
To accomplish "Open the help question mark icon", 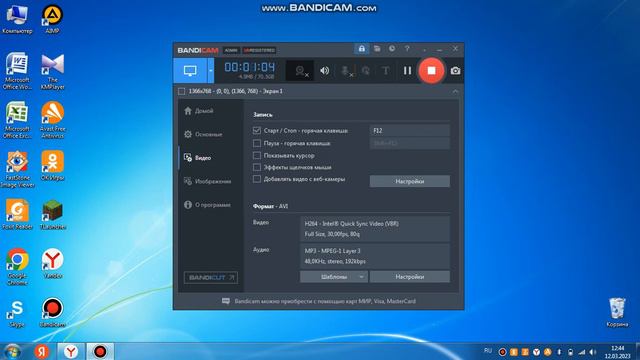I will coord(407,49).
